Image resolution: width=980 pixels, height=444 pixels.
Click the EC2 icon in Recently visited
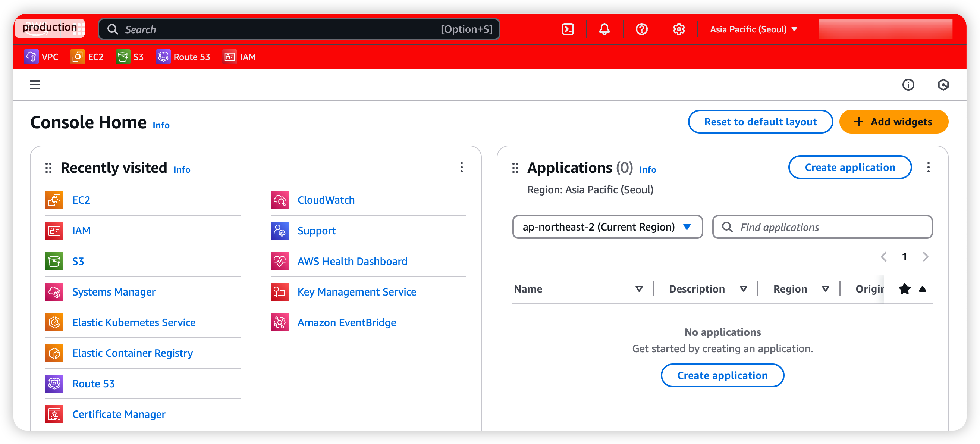(54, 200)
